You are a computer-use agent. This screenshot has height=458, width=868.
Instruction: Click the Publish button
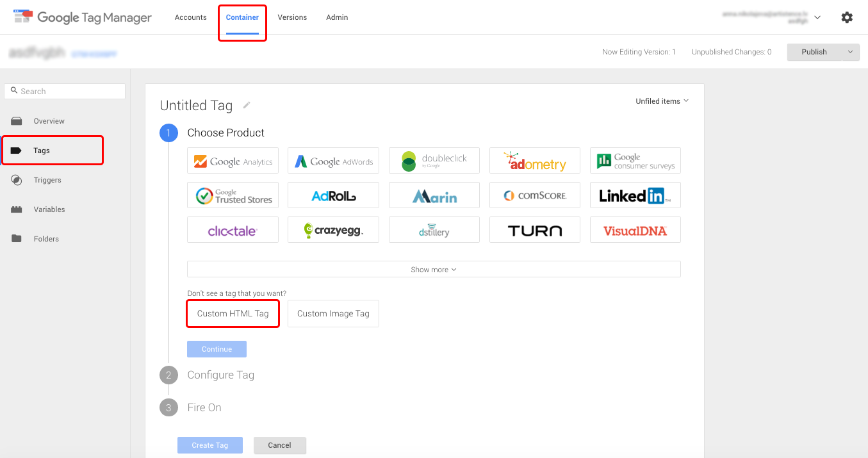(814, 52)
